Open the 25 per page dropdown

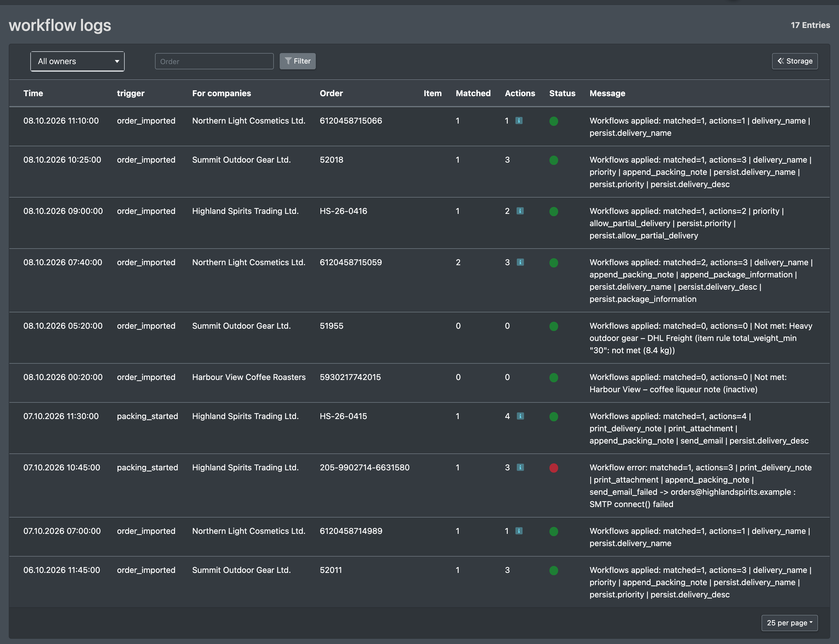(x=789, y=623)
